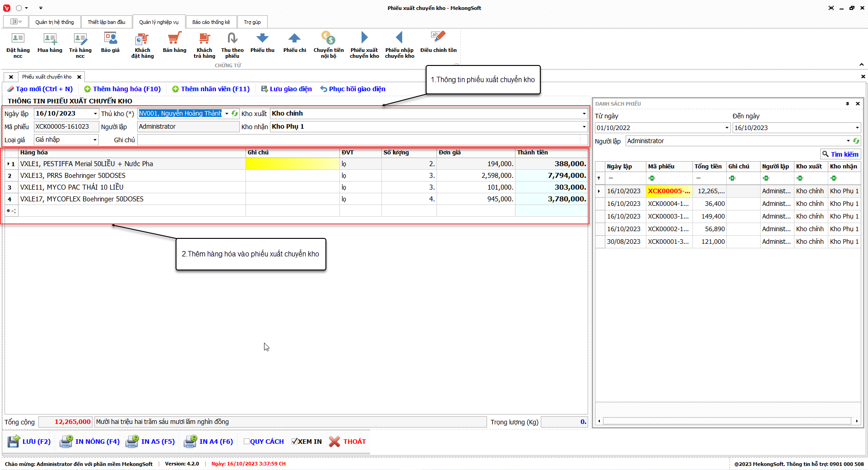The height and width of the screenshot is (470, 868).
Task: Pin the Danh sách phiếu panel
Action: (x=847, y=104)
